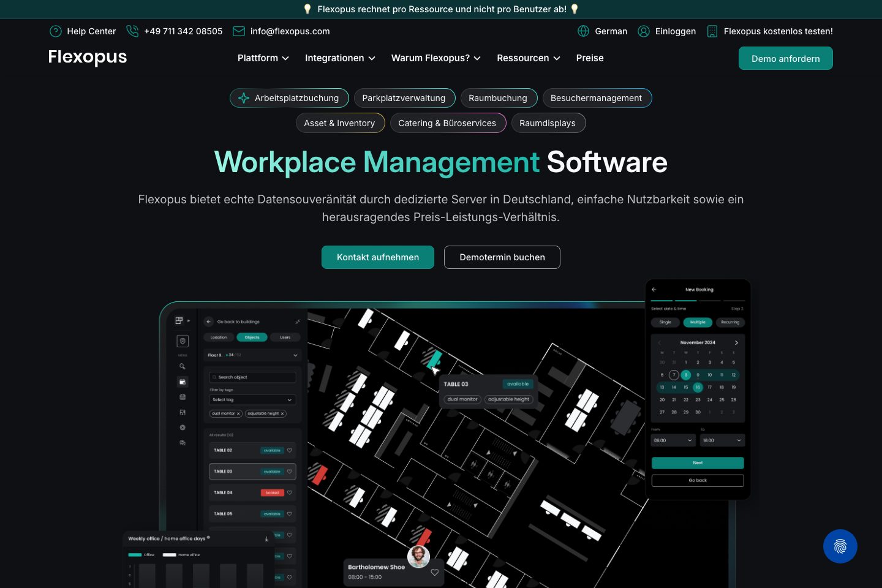Open the From 08:00 time dropdown
882x588 pixels.
click(x=673, y=440)
